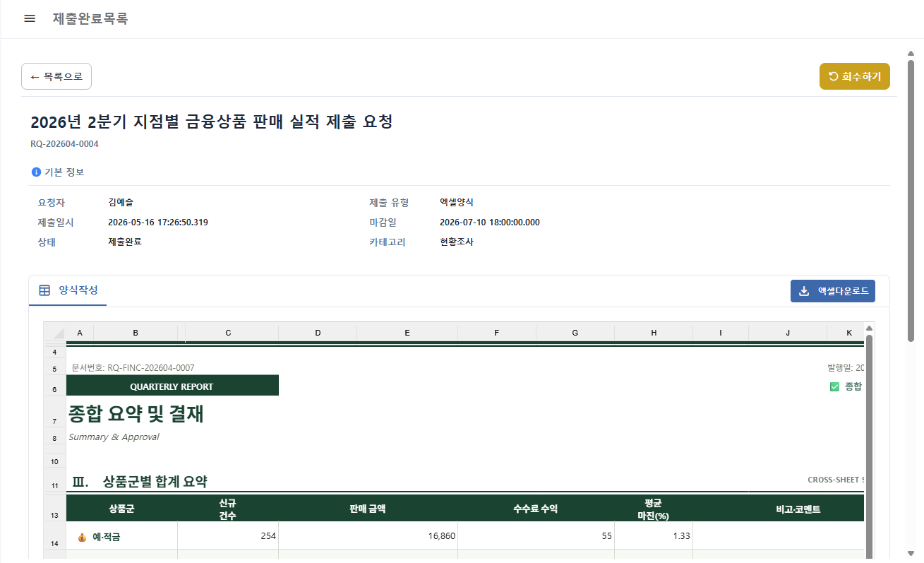Click the request ID RQ-202604-0004

click(64, 144)
